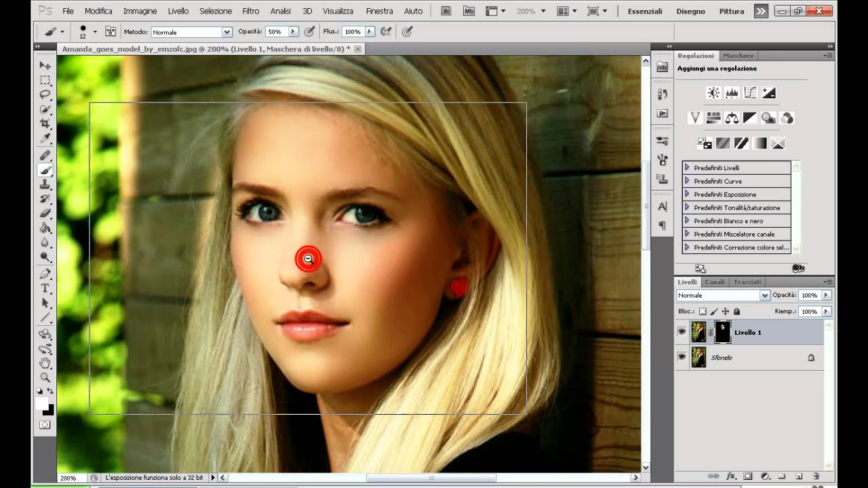
Task: Select the Crop tool
Action: (x=45, y=123)
